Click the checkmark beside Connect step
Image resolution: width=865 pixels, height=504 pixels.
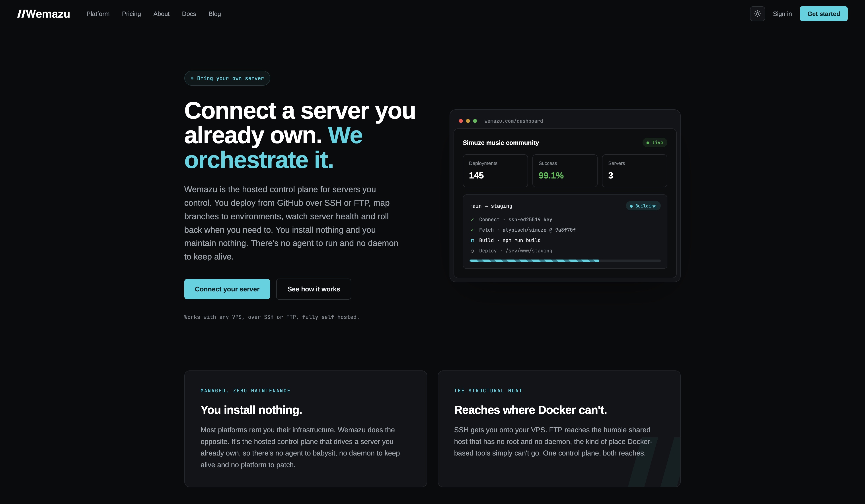[472, 220]
